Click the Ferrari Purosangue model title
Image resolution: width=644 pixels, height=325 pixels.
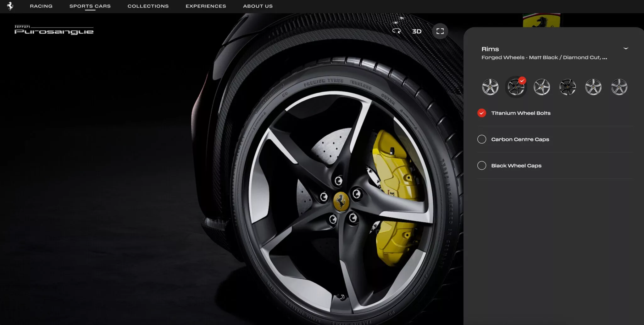coord(54,30)
